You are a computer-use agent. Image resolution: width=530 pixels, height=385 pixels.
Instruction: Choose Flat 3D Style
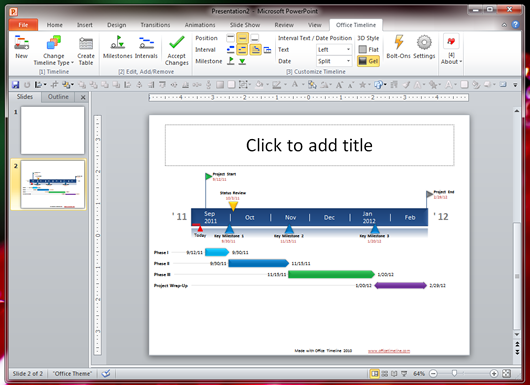pyautogui.click(x=369, y=50)
